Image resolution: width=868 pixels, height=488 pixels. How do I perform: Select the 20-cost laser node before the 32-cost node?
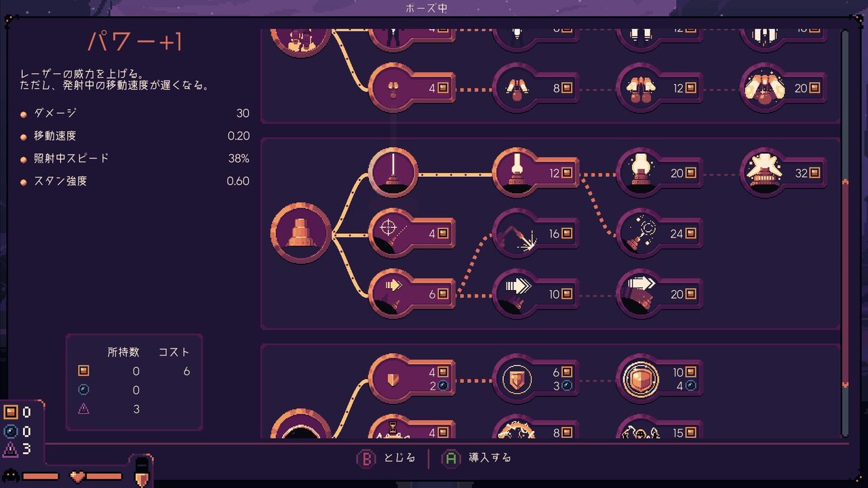pyautogui.click(x=659, y=174)
